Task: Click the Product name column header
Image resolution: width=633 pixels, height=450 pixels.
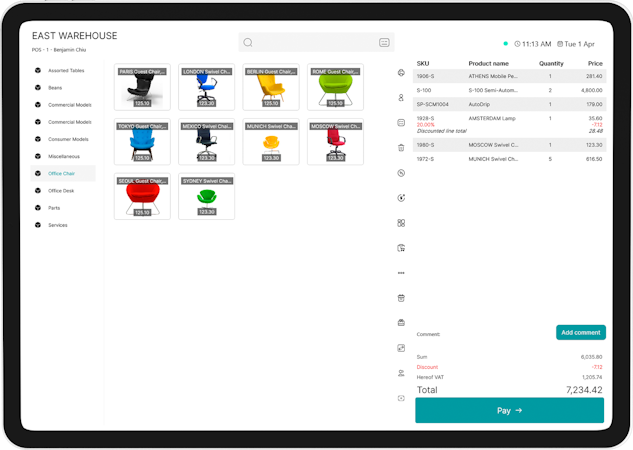Action: click(x=488, y=63)
